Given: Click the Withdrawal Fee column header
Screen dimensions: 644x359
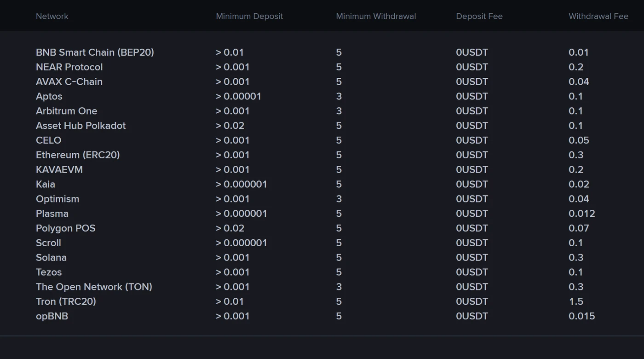Looking at the screenshot, I should click(598, 16).
